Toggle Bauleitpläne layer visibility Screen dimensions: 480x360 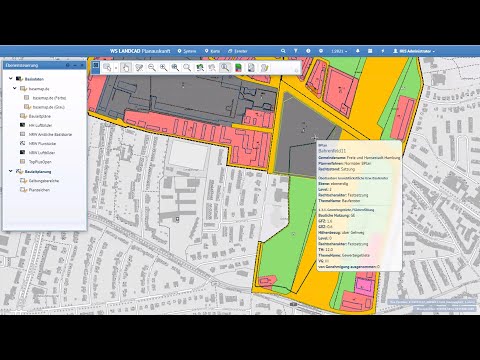23,116
